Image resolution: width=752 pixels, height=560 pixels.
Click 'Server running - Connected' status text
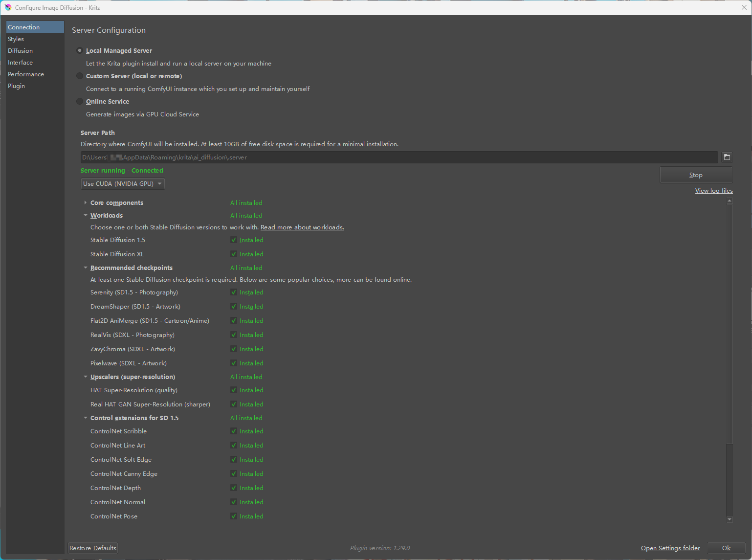(122, 171)
